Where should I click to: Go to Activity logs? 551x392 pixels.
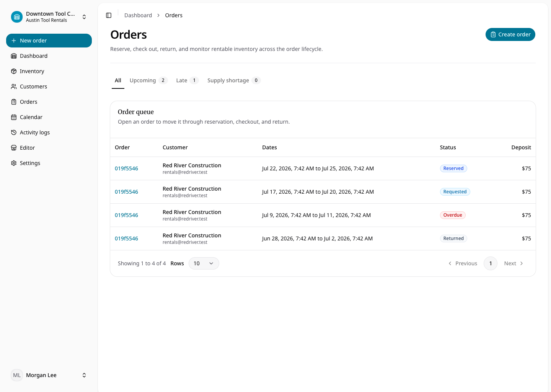pos(49,132)
